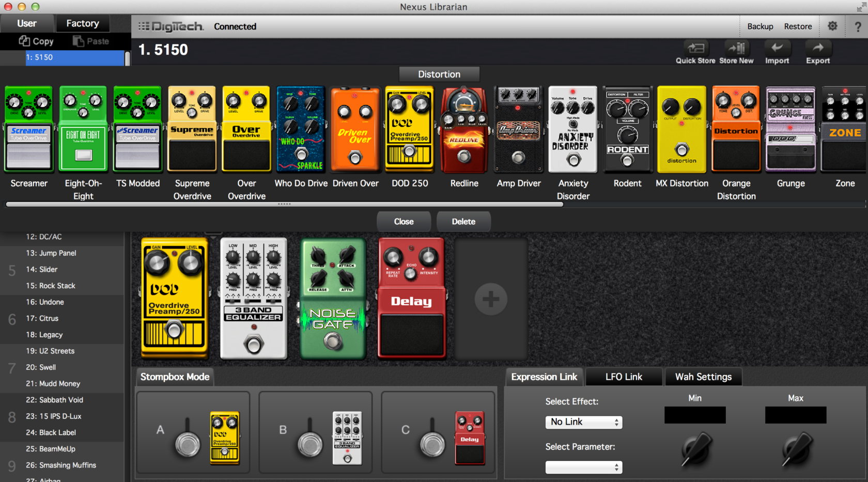Select the Who Do Drive pedal

point(301,129)
